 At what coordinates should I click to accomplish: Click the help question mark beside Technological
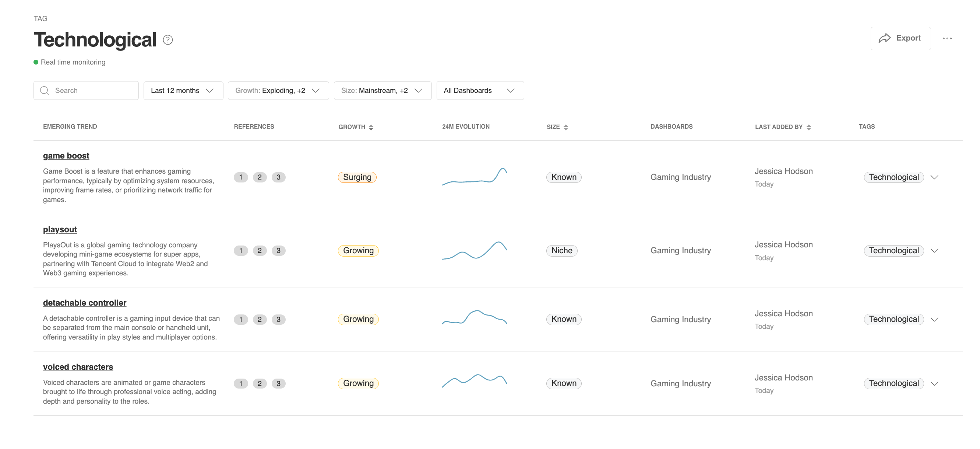(168, 39)
